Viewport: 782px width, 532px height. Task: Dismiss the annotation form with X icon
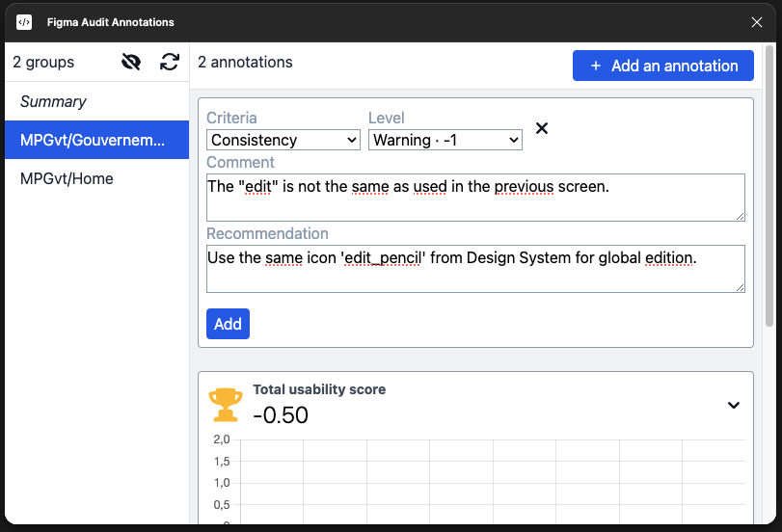pyautogui.click(x=542, y=128)
